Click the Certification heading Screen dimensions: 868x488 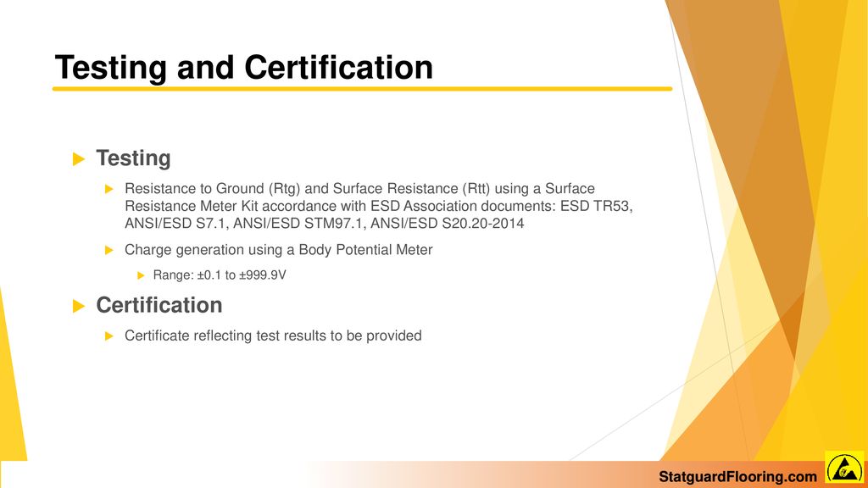[x=159, y=305]
